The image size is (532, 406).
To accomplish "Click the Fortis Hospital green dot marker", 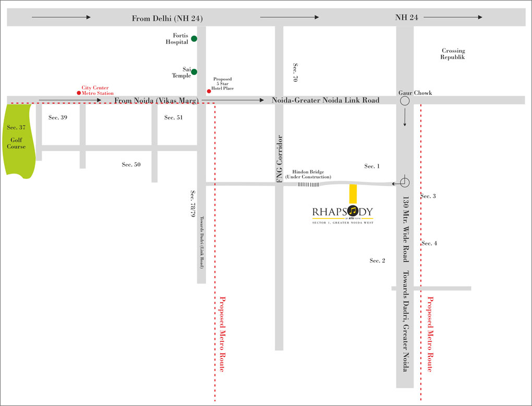I will [194, 39].
